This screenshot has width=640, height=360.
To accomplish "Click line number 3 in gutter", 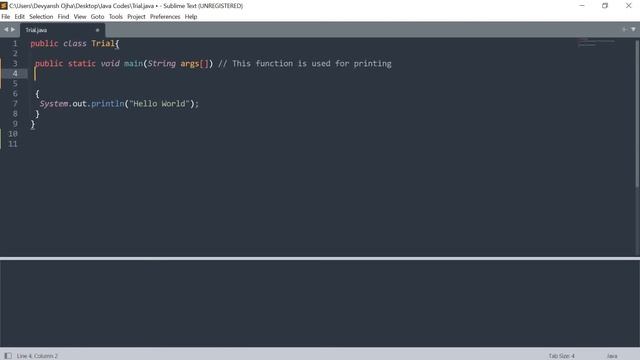I will [x=15, y=63].
